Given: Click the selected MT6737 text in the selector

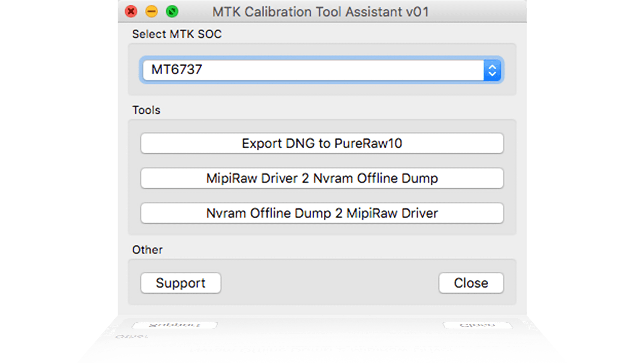Looking at the screenshot, I should (176, 70).
